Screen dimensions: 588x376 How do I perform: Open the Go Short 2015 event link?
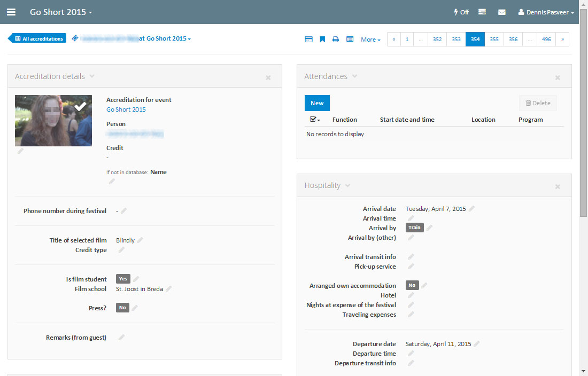[x=126, y=109]
